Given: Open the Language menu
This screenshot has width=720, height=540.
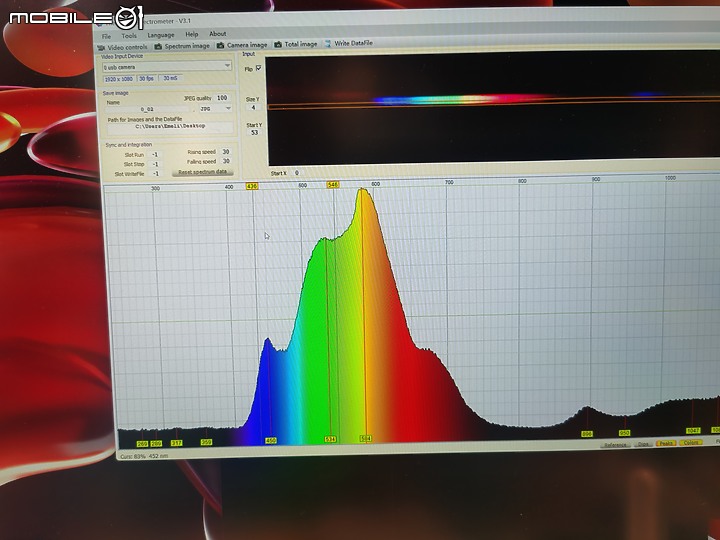Looking at the screenshot, I should [161, 35].
